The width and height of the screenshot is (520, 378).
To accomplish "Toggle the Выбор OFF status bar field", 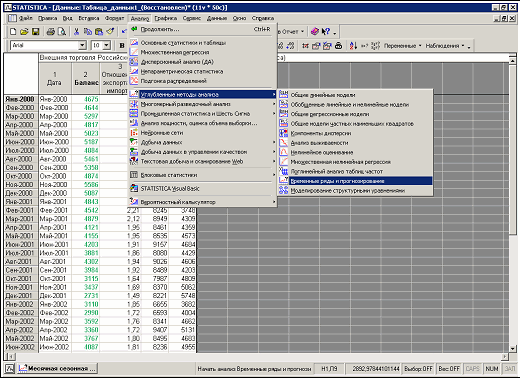I will (x=418, y=369).
